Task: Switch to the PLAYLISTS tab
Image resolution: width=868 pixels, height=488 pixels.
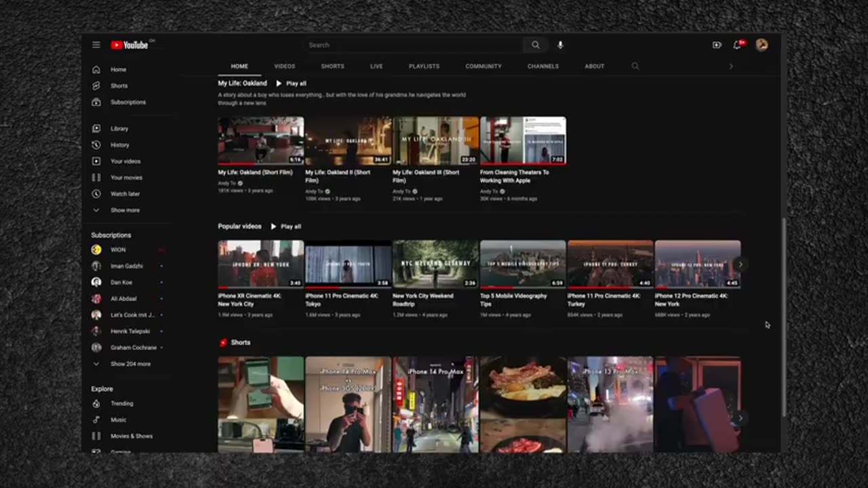Action: point(424,66)
